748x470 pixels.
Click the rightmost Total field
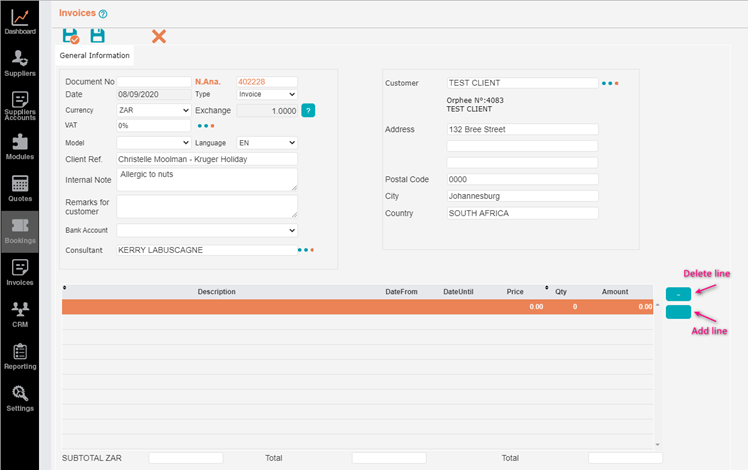tap(625, 458)
